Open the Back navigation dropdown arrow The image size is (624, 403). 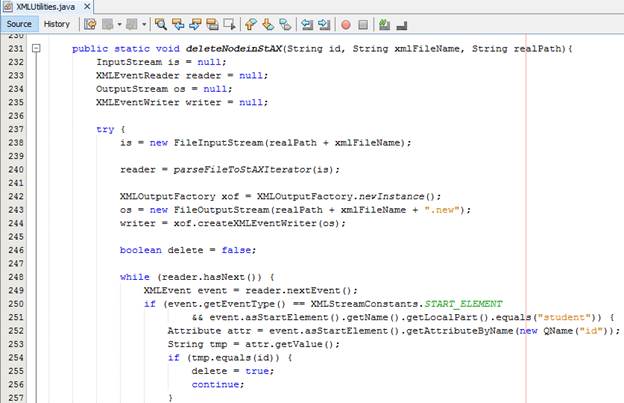point(119,25)
